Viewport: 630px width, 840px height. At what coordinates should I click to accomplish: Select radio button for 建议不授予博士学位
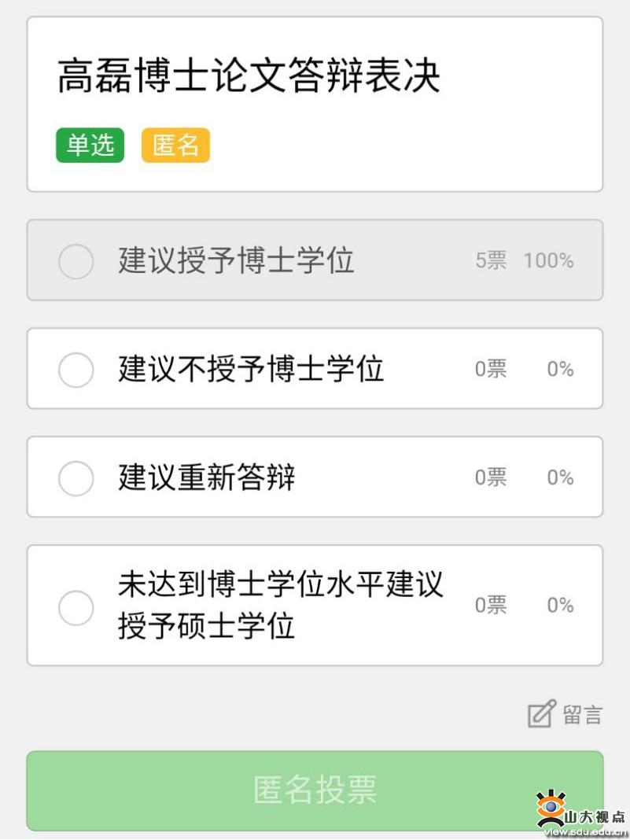click(x=76, y=370)
